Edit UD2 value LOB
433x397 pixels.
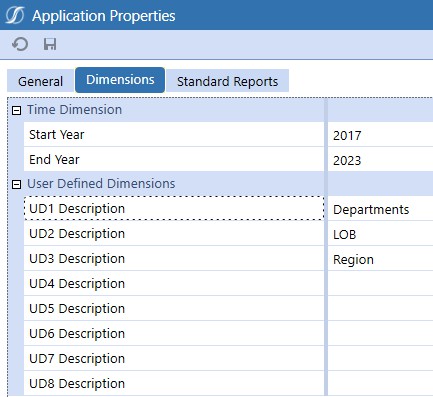coord(380,234)
